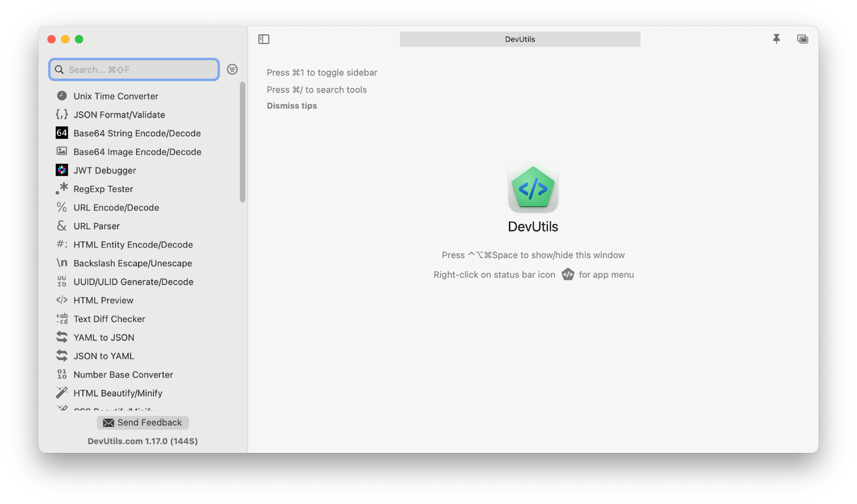The height and width of the screenshot is (504, 857).
Task: Click the YAML to JSON swap-arrows icon
Action: click(62, 337)
